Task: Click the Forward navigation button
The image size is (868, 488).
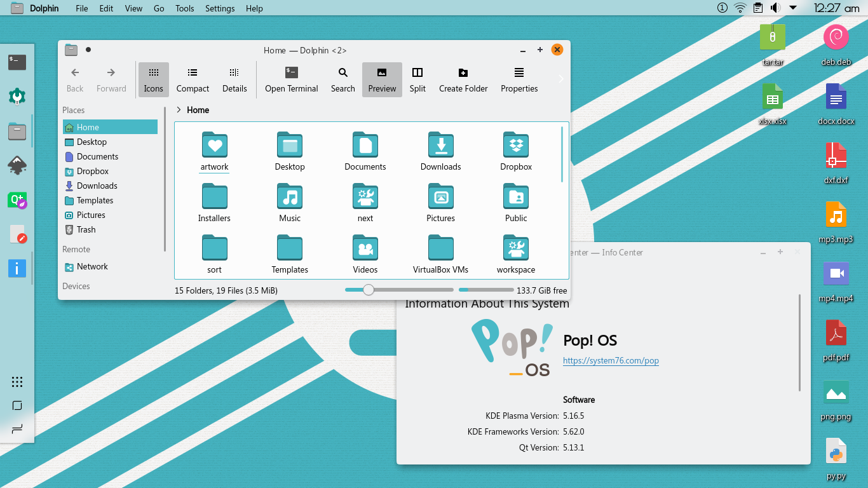Action: [111, 79]
